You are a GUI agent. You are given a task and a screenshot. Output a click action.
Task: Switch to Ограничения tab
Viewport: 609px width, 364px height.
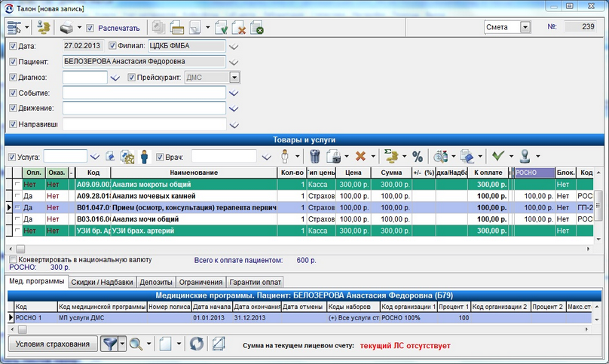tap(200, 282)
